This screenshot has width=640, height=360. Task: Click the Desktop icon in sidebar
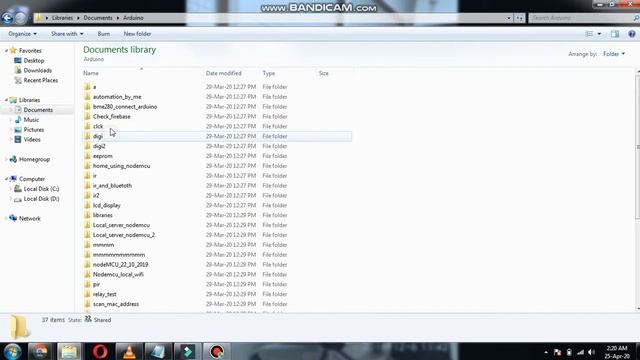point(18,60)
